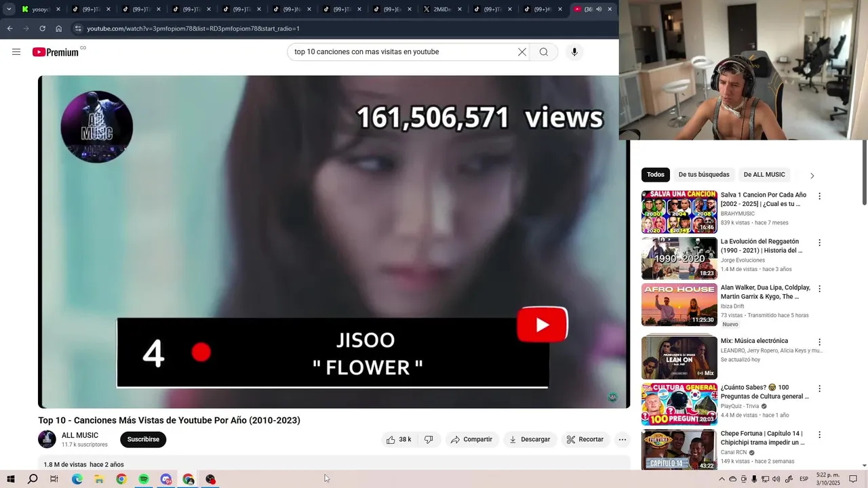Click the Descargar download button
The image size is (868, 488).
coord(530,439)
